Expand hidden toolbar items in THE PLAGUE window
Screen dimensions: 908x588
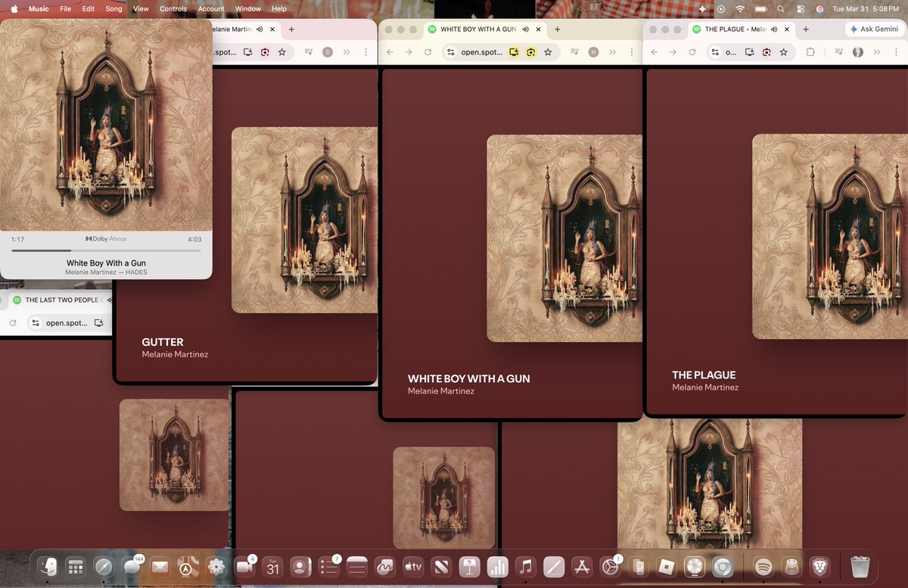tap(878, 52)
